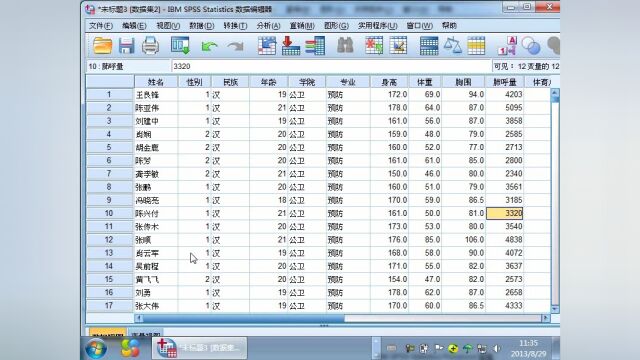
Task: Open the 图形(G) menu
Action: (336, 26)
